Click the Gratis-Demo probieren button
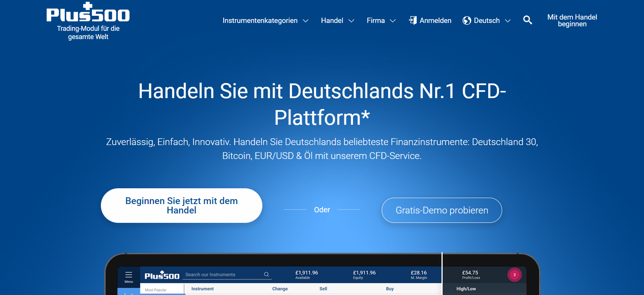The height and width of the screenshot is (295, 644). (x=442, y=210)
